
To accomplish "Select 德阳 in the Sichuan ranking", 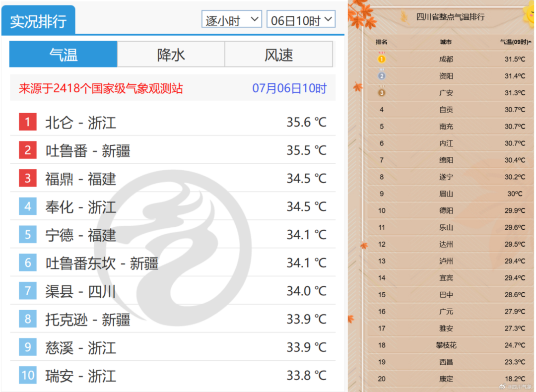I will pyautogui.click(x=446, y=210).
